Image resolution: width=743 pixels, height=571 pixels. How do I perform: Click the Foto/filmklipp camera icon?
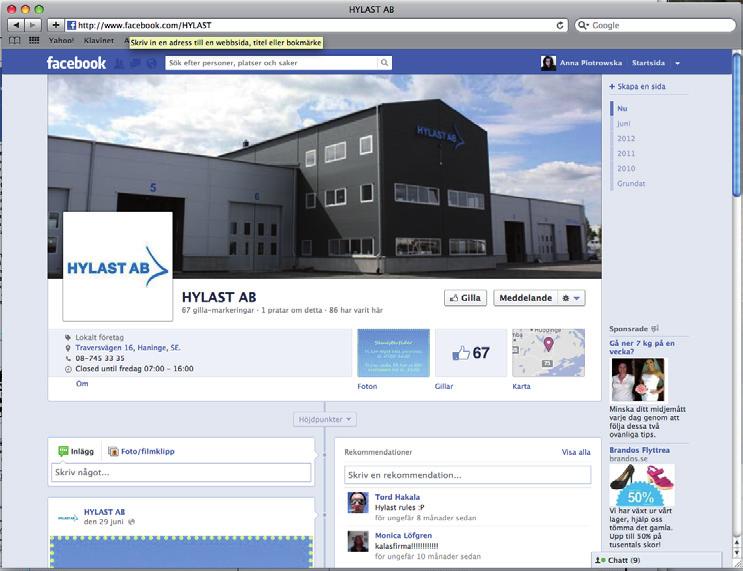tap(113, 452)
